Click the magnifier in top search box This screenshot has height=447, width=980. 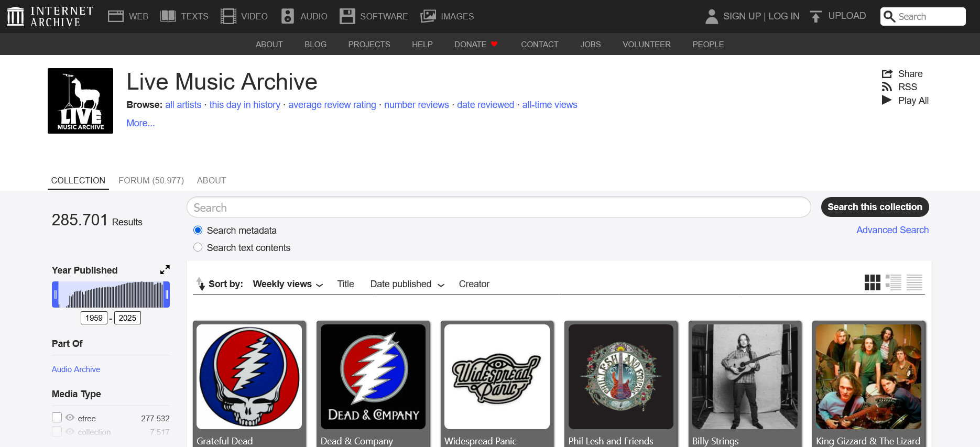889,16
